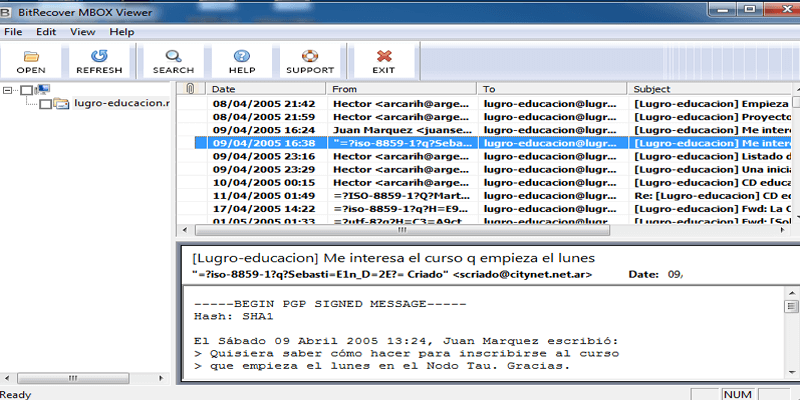Click folder tree scroll-right arrow

tap(161, 379)
